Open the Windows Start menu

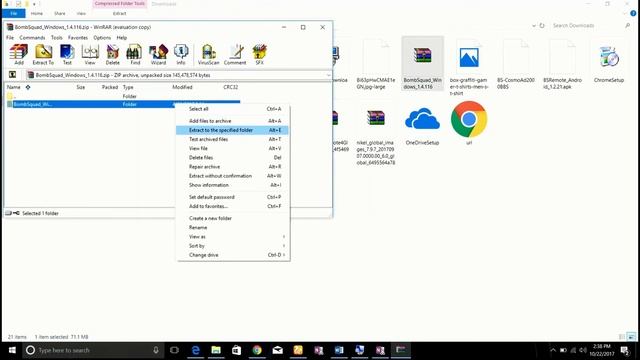(12, 350)
